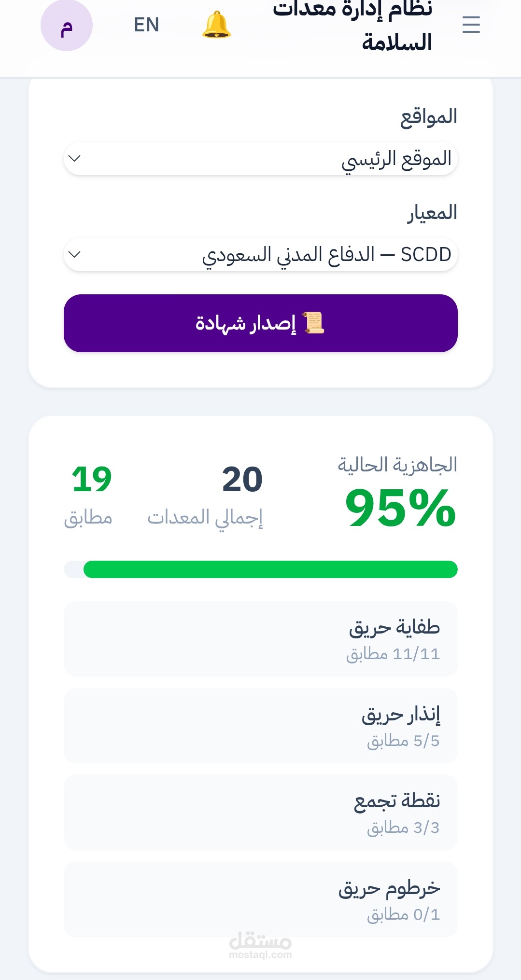The width and height of the screenshot is (521, 980).
Task: Click the scroll certificate emoji icon
Action: click(313, 323)
